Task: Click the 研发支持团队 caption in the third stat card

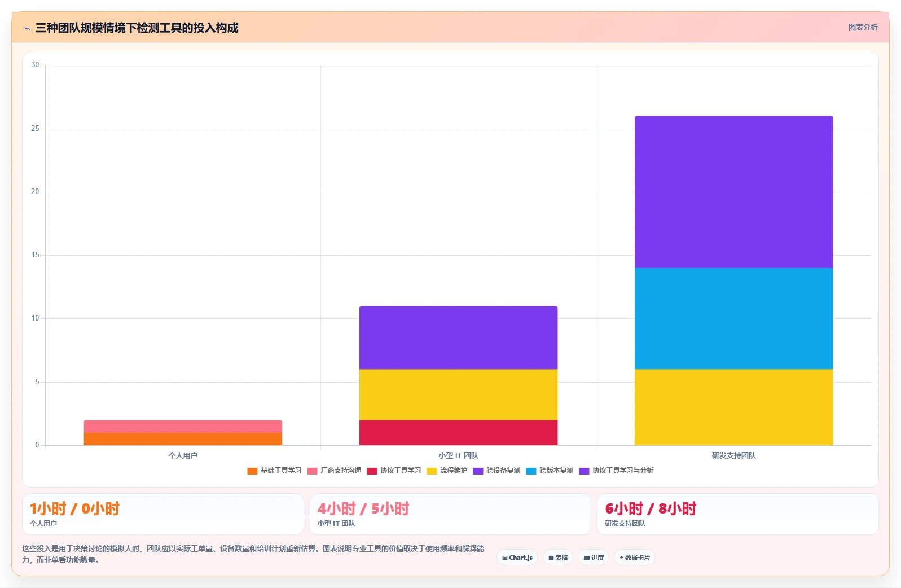Action: click(625, 524)
